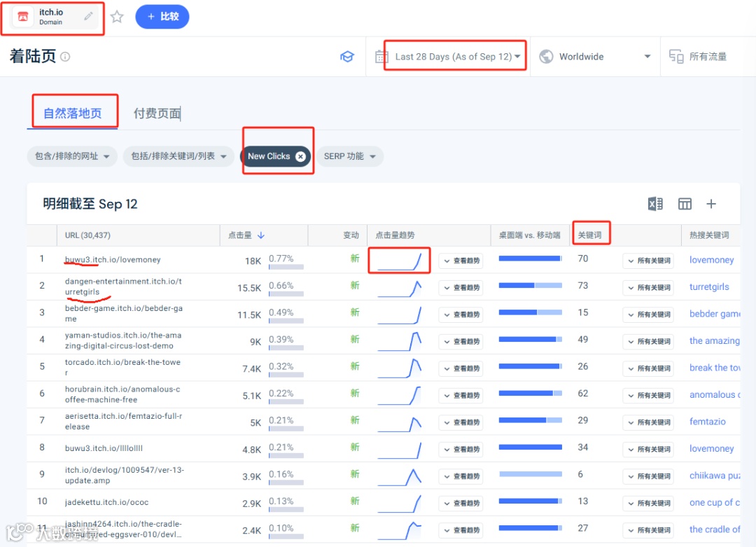Click the 热搜关键词 column header
Image resolution: width=756 pixels, height=547 pixels.
pos(709,235)
